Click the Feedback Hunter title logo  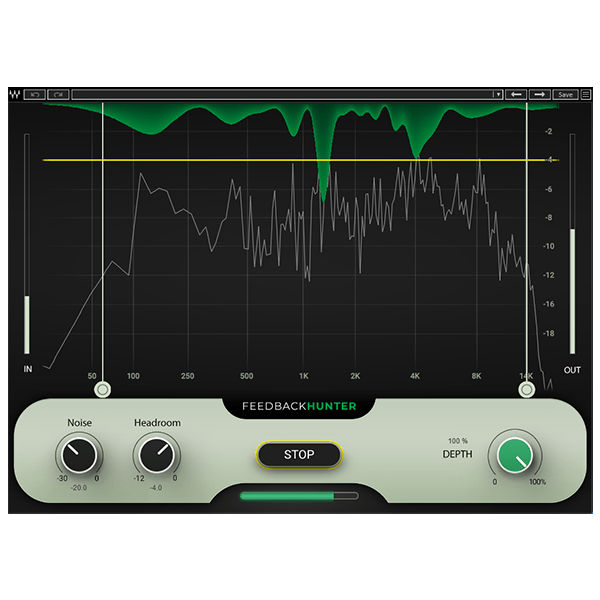coord(299,406)
